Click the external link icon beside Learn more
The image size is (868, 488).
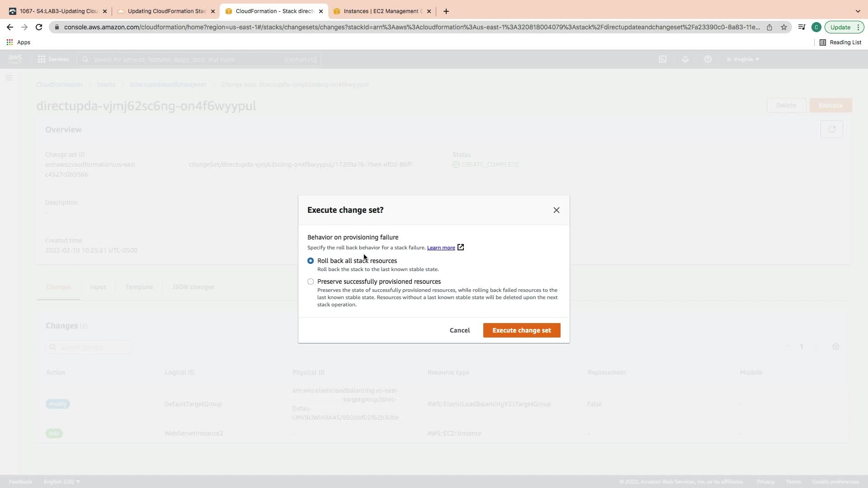coord(461,247)
